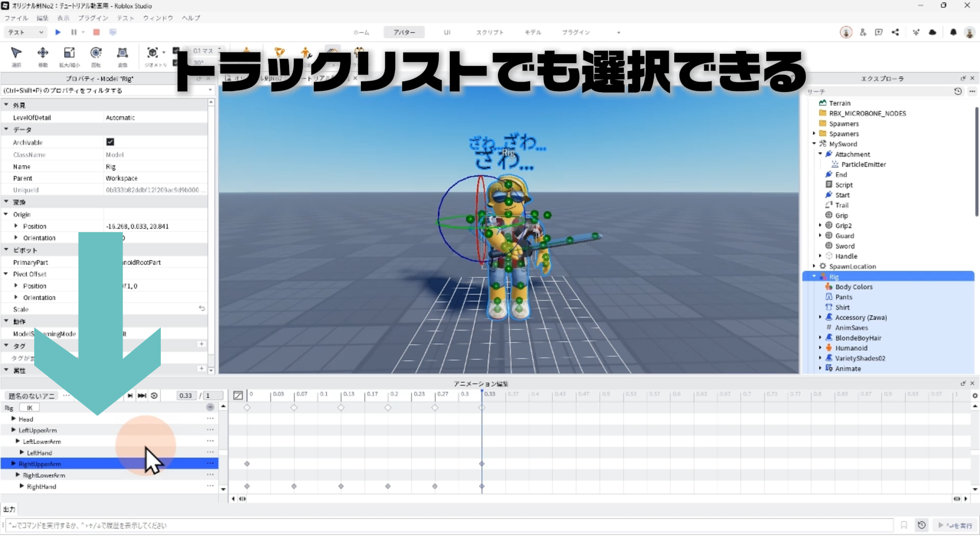Screen dimensions: 980x551
Task: Toggle the Archivable checkbox
Action: pyautogui.click(x=110, y=142)
